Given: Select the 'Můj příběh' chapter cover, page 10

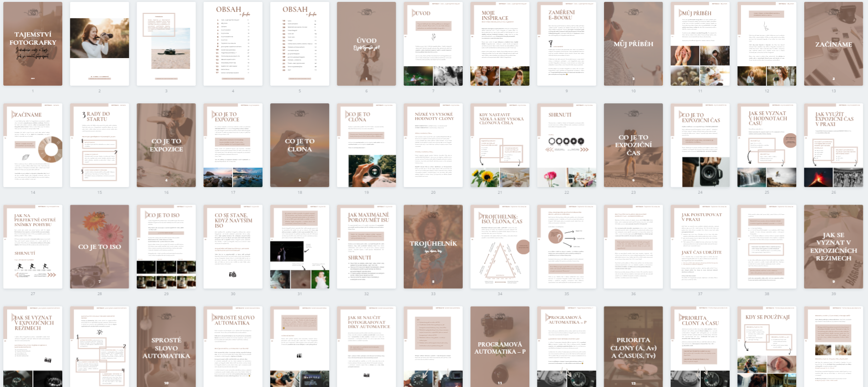Looking at the screenshot, I should click(x=634, y=44).
